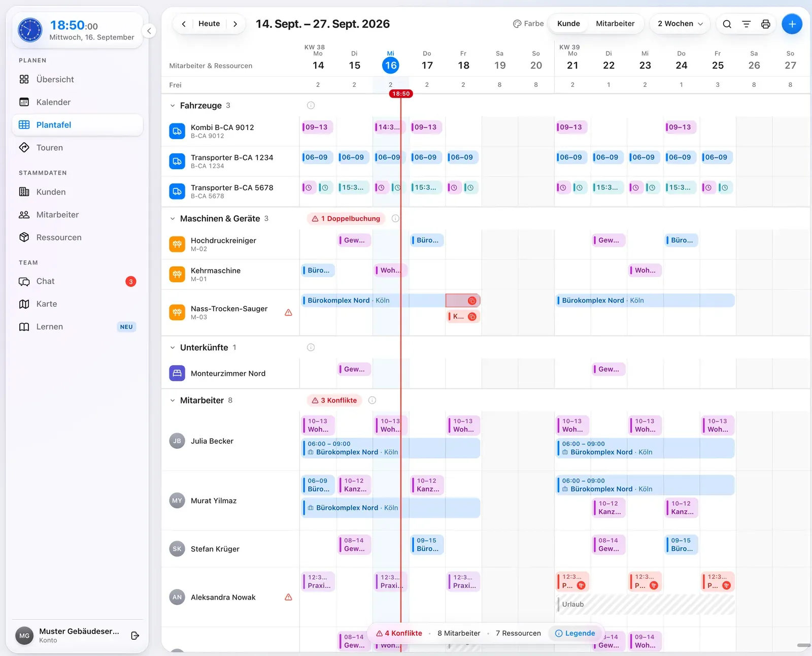Click the print icon
This screenshot has height=656, width=812.
(x=765, y=24)
